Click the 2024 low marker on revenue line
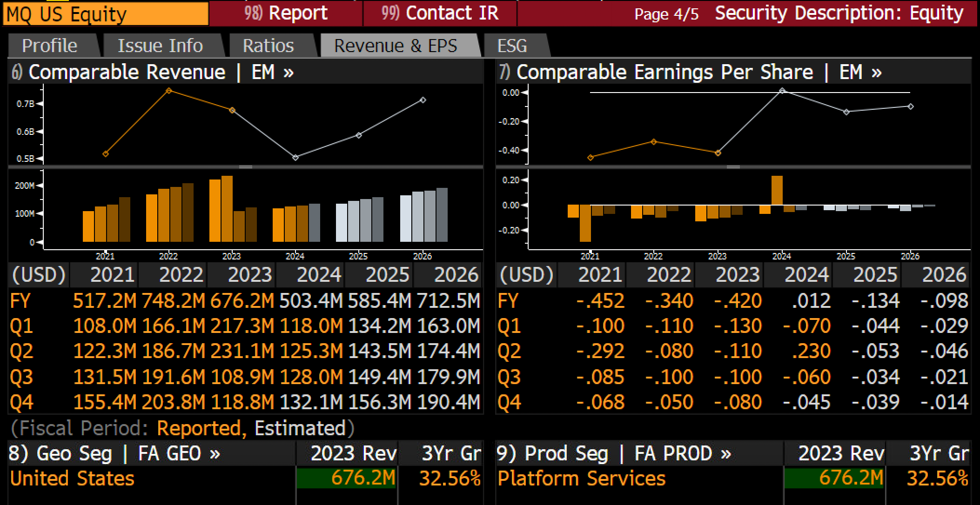The image size is (980, 505). [295, 158]
